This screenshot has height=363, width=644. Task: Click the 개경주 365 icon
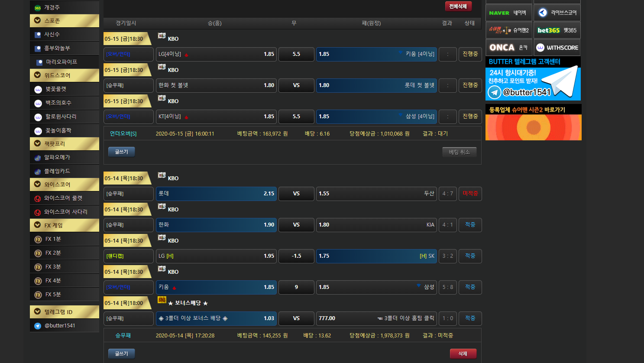pos(38,8)
